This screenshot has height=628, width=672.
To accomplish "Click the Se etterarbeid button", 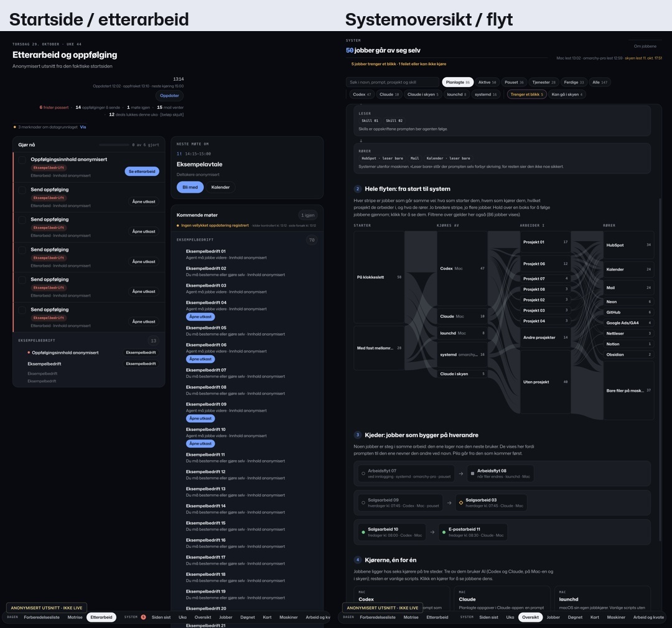I will (x=142, y=172).
